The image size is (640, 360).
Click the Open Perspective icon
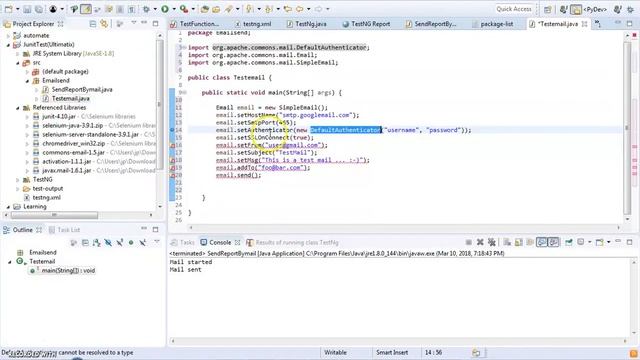548,9
